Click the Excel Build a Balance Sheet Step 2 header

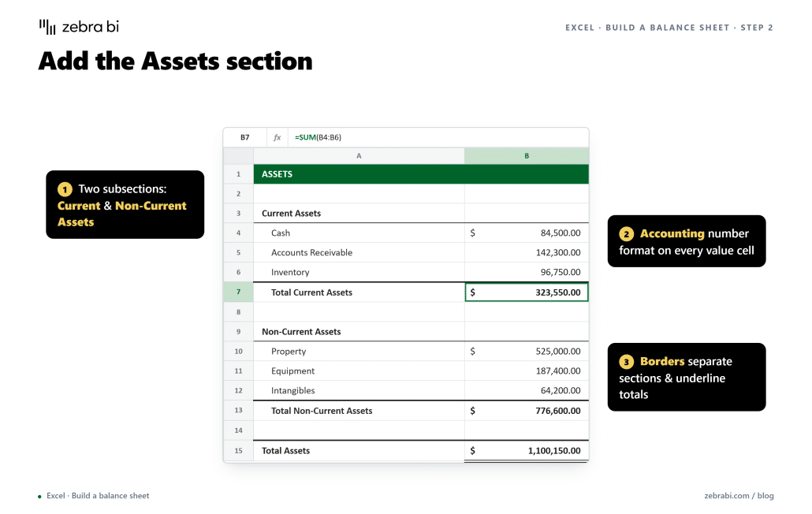(669, 28)
